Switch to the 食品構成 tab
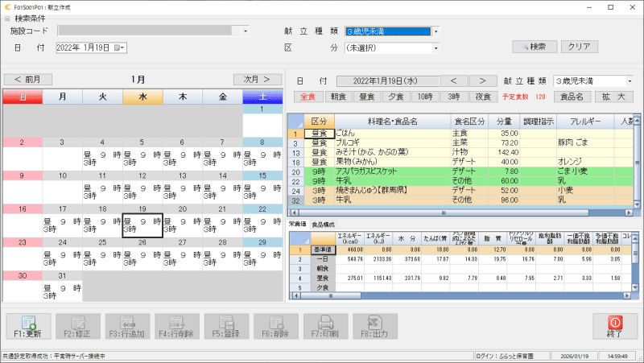This screenshot has height=363, width=644. point(324,224)
